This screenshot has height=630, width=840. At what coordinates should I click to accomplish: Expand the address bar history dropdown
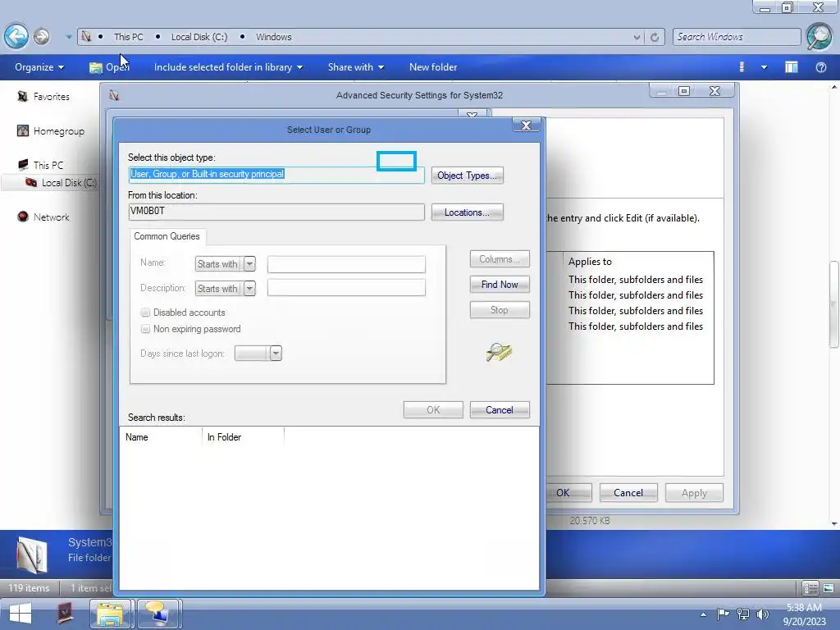pyautogui.click(x=637, y=37)
